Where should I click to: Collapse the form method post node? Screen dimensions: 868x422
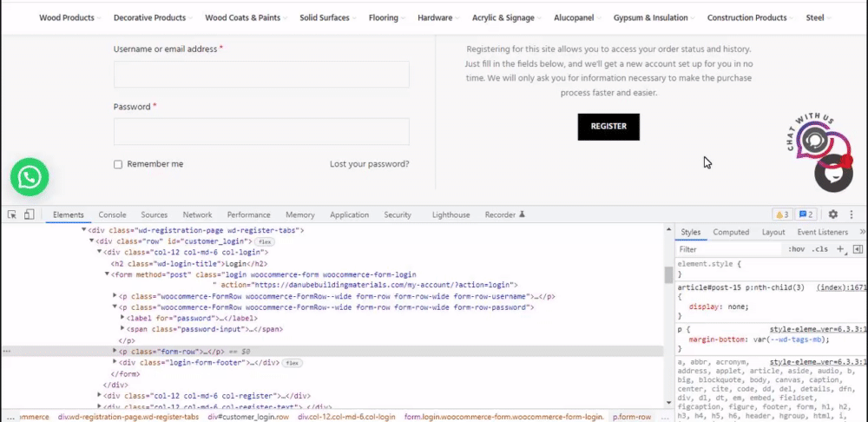[x=108, y=274]
